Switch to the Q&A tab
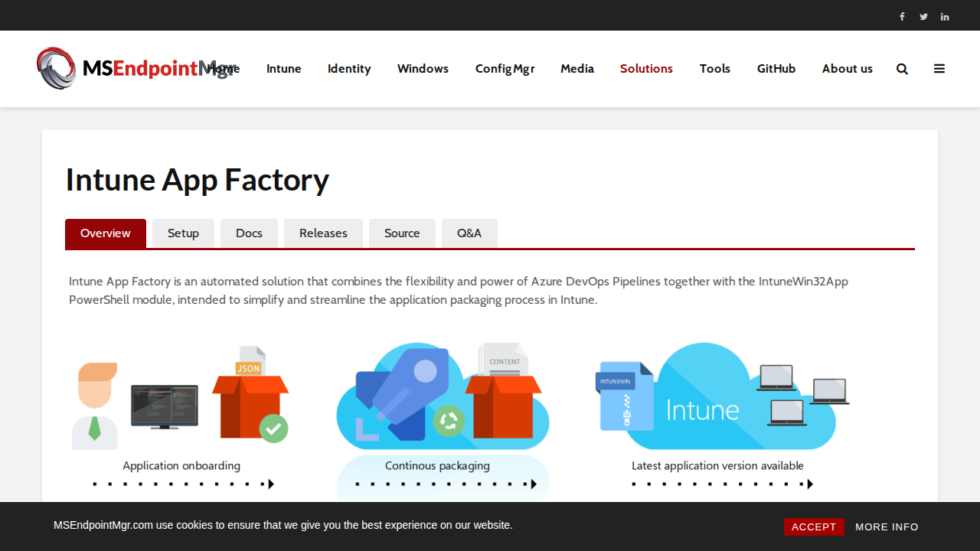This screenshot has width=980, height=551. coord(469,233)
